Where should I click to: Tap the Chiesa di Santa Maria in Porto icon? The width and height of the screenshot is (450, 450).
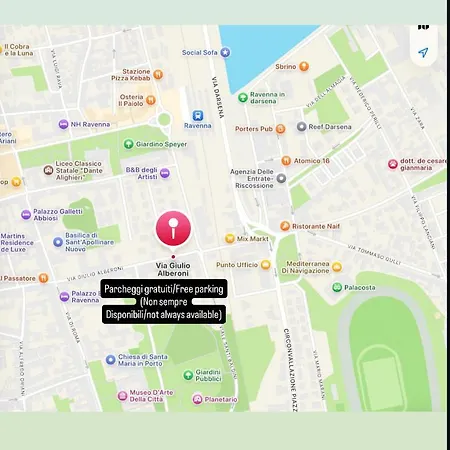point(111,360)
